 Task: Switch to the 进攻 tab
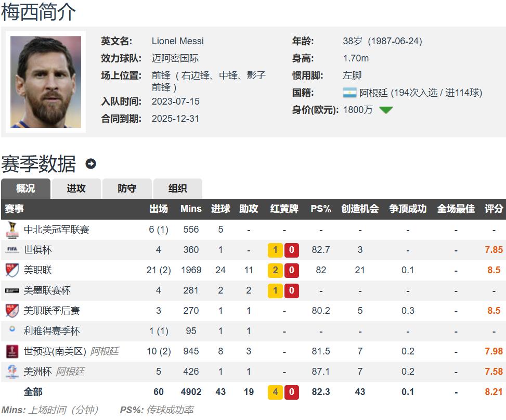tap(76, 188)
